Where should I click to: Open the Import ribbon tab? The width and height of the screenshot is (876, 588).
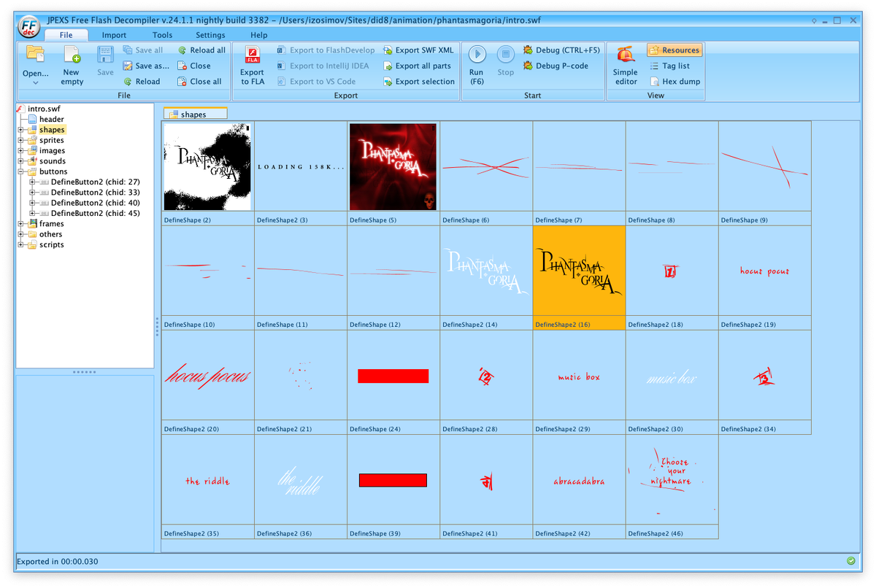click(114, 35)
